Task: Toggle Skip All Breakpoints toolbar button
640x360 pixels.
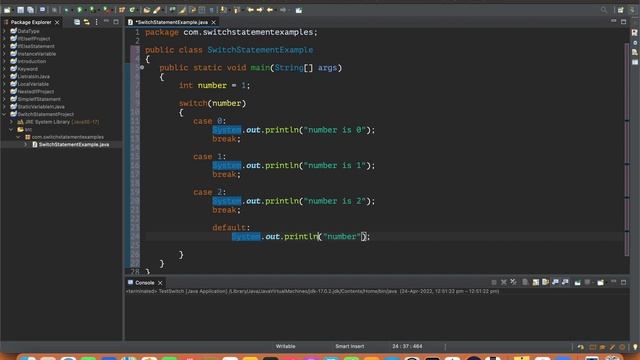Action: pyautogui.click(x=54, y=10)
